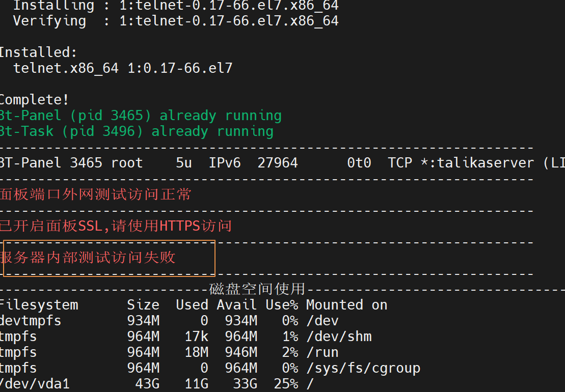
Task: Click the '/dev/shm' mount point
Action: (x=339, y=337)
